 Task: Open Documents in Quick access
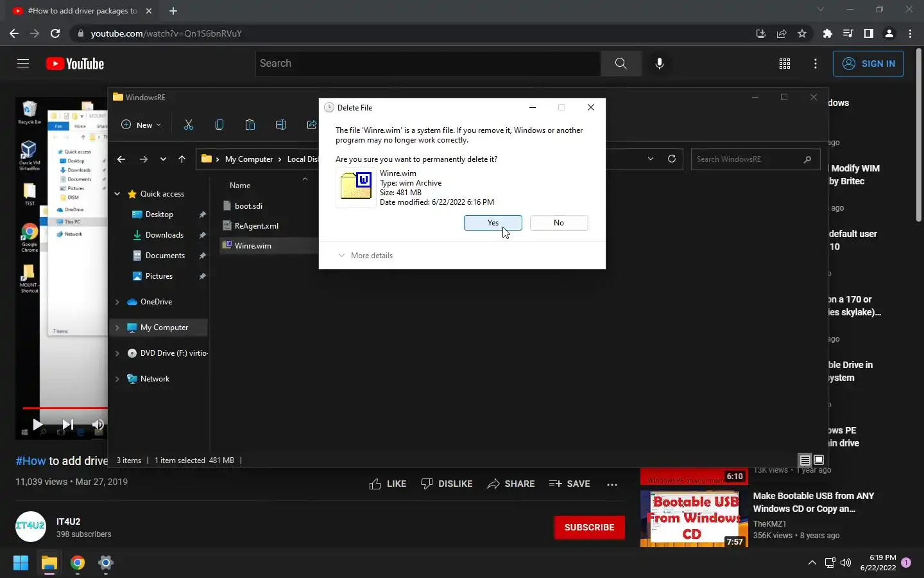pos(165,256)
